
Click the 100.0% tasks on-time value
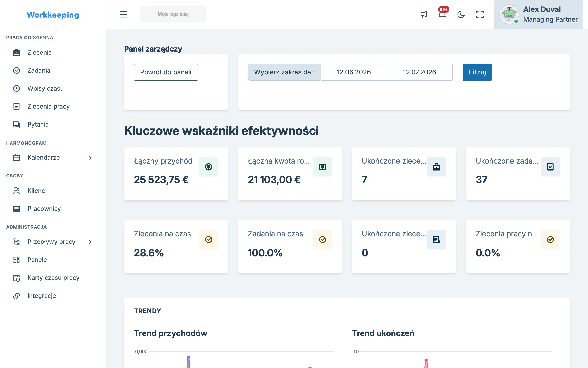[x=265, y=253]
